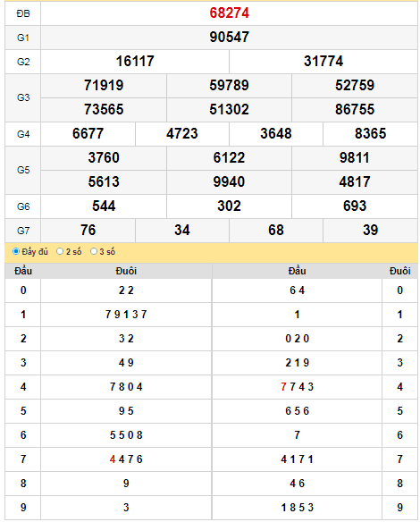Click the G7 number 39
420x522 pixels.
point(370,230)
